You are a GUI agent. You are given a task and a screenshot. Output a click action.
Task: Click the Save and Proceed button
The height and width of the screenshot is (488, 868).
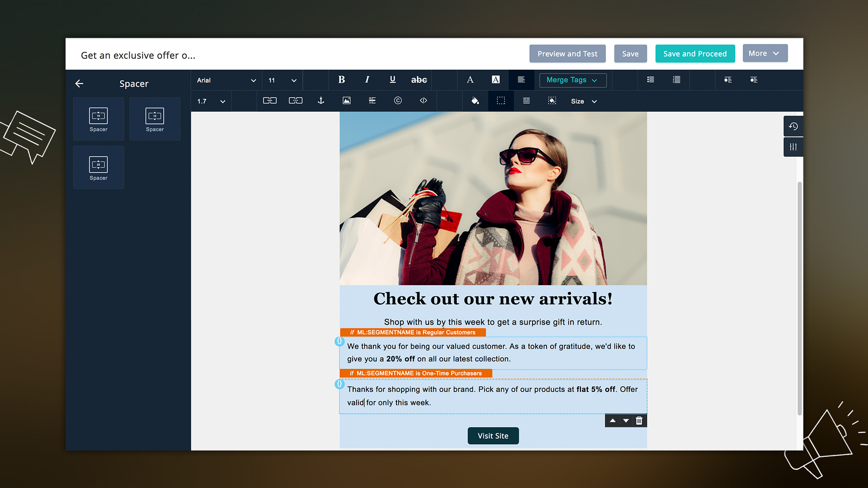[x=695, y=53]
